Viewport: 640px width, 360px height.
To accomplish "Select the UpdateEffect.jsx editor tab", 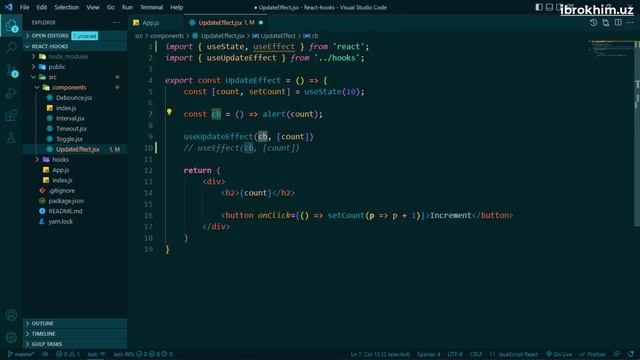I will click(x=226, y=23).
